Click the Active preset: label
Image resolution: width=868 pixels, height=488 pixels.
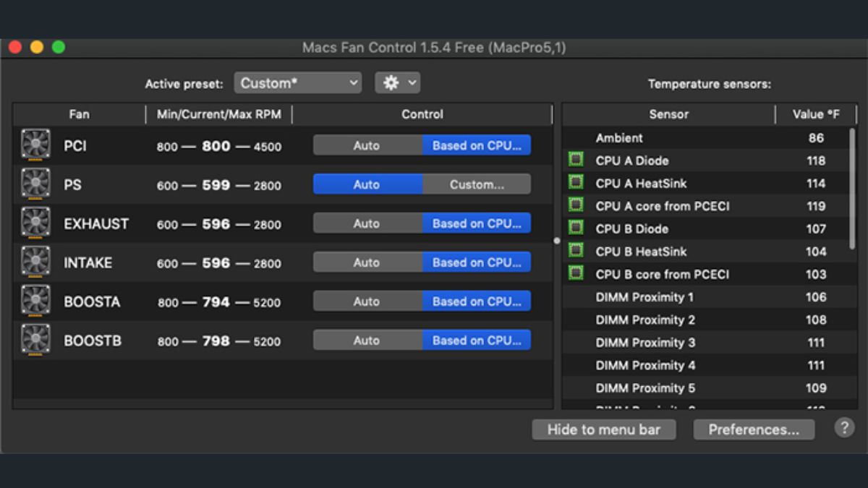coord(184,84)
